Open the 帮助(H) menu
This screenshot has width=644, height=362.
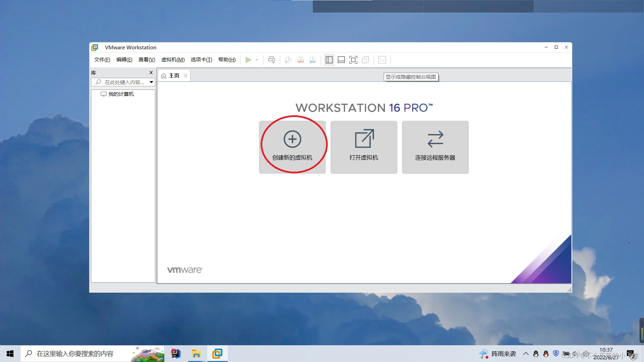(x=227, y=60)
